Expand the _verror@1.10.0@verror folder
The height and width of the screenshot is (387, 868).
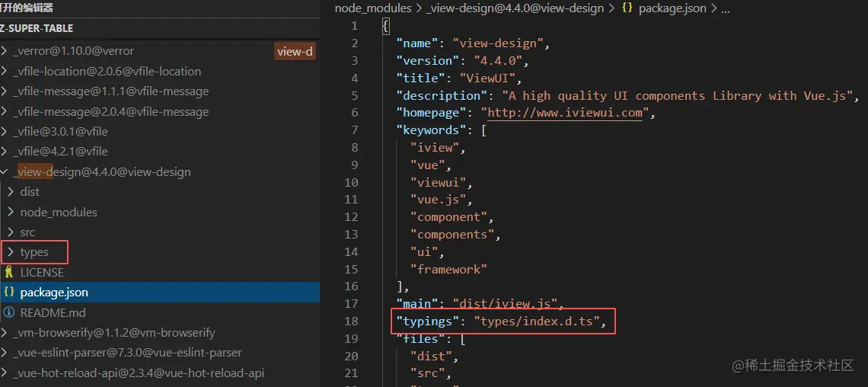(4, 51)
